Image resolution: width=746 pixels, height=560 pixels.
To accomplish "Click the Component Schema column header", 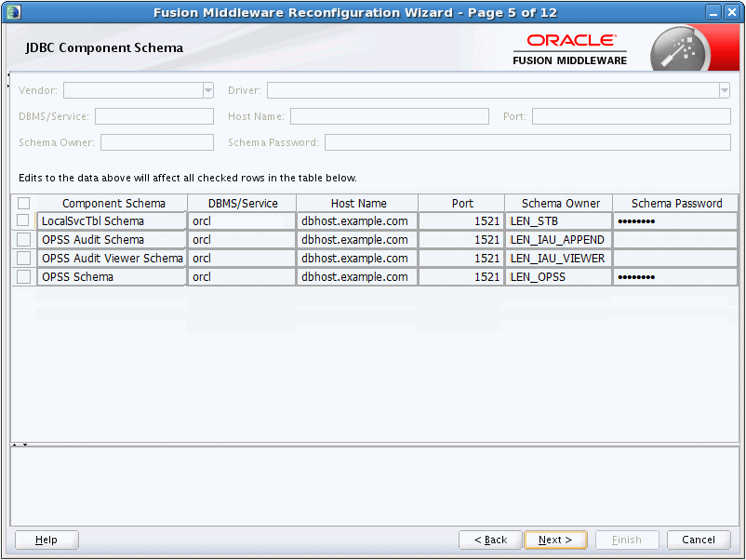I will tap(113, 203).
